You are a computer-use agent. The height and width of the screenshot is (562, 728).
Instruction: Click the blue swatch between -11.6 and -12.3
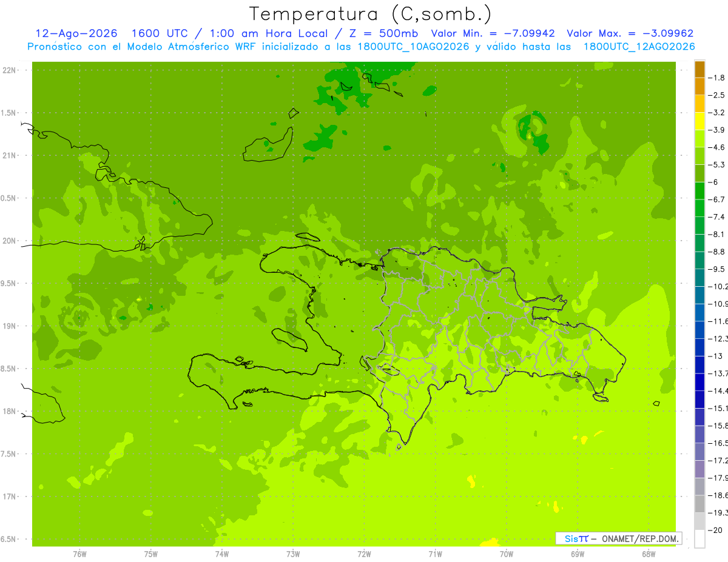point(699,330)
